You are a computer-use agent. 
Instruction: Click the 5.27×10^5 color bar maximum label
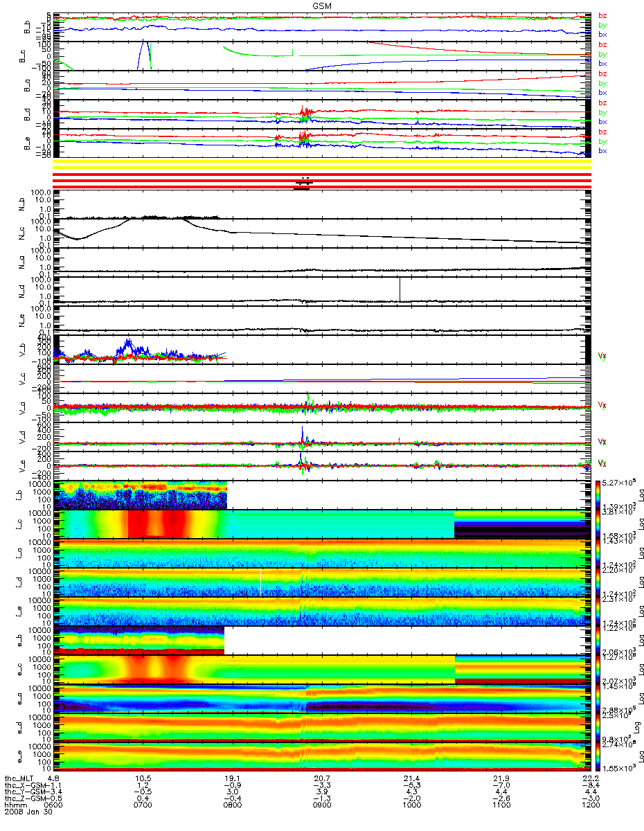click(618, 483)
